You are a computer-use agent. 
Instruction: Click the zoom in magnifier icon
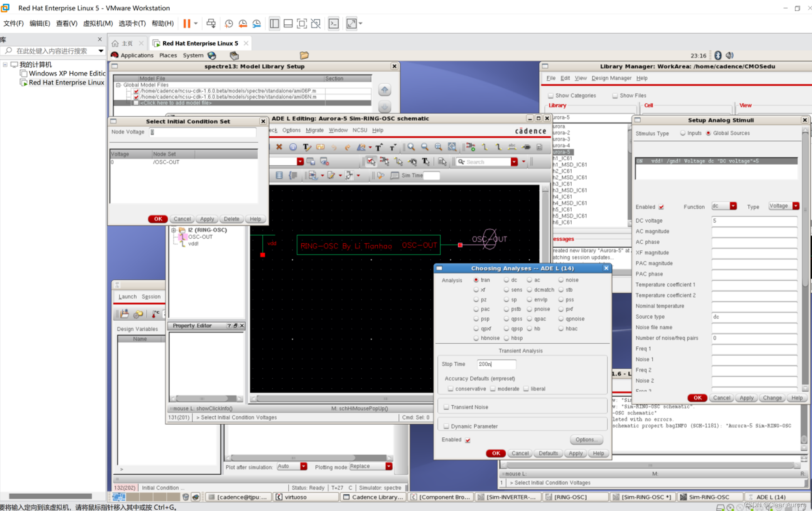[x=411, y=147]
